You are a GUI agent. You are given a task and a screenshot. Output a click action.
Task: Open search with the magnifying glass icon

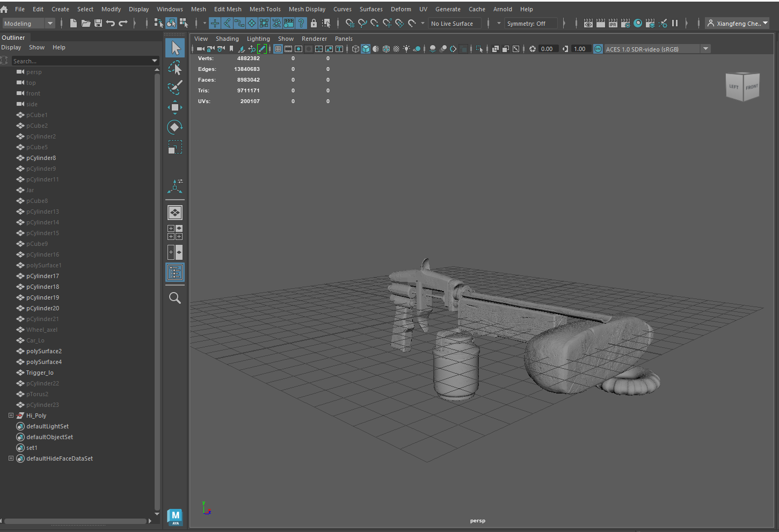[x=175, y=298]
